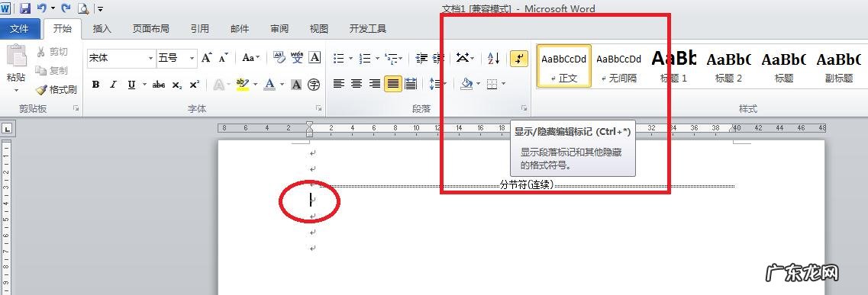
Task: Open the font name dropdown (宋体)
Action: (x=150, y=58)
